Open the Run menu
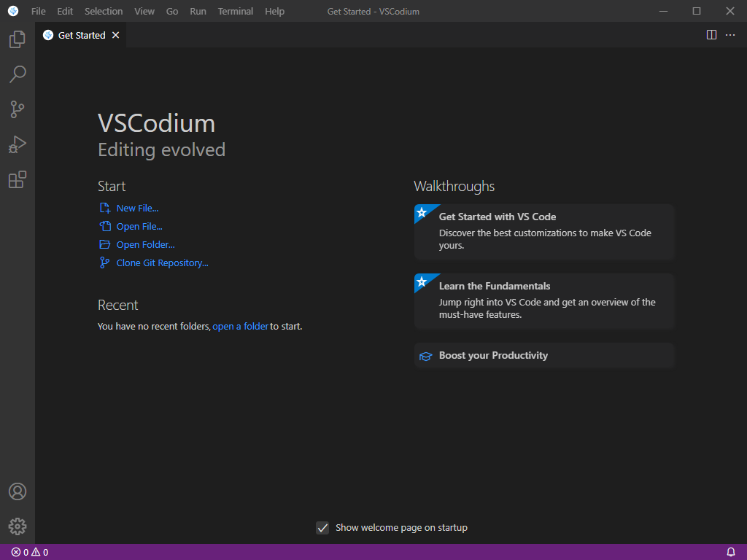Screen dimensions: 747x560 coord(198,11)
